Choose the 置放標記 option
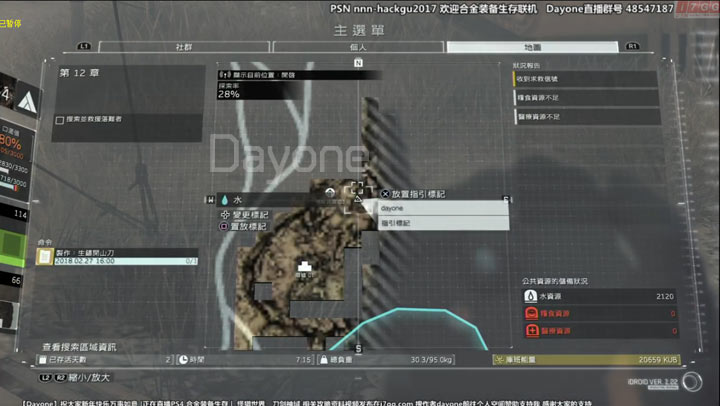The height and width of the screenshot is (406, 720). point(248,226)
